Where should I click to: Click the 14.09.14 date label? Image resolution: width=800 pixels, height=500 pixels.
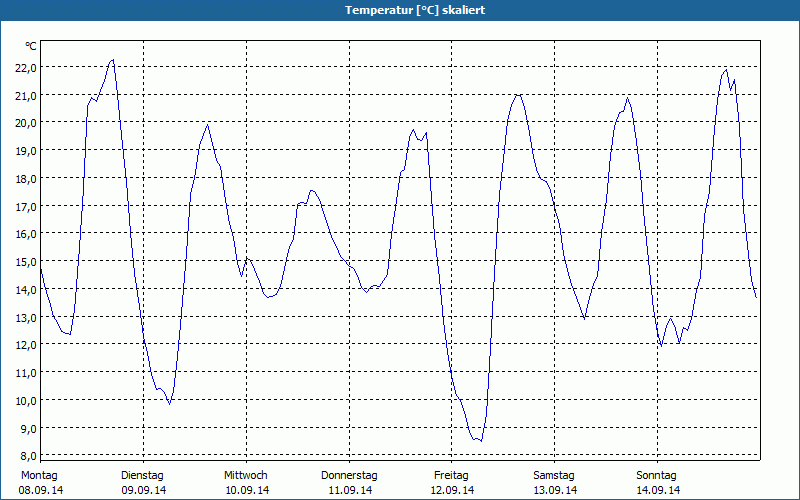coord(658,490)
